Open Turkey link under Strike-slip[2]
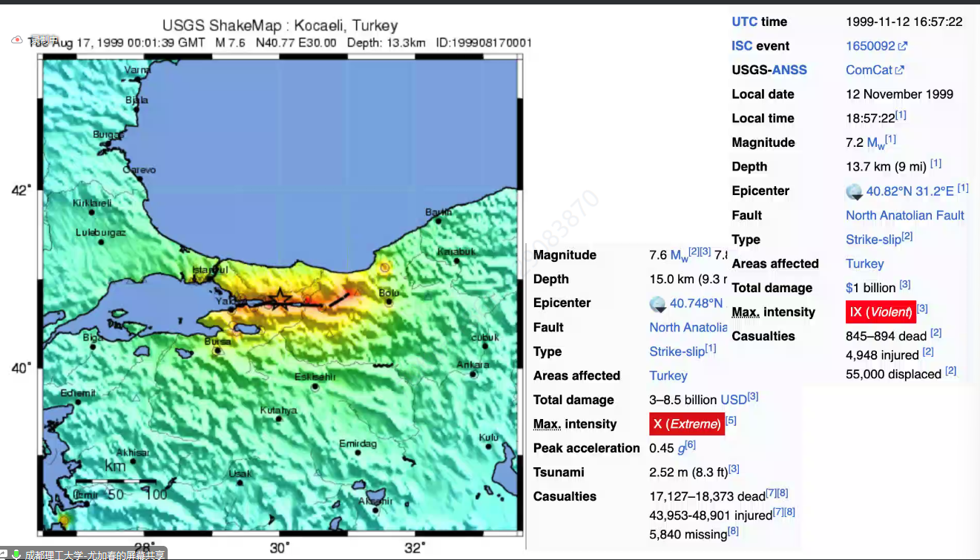The height and width of the screenshot is (560, 980). tap(865, 263)
